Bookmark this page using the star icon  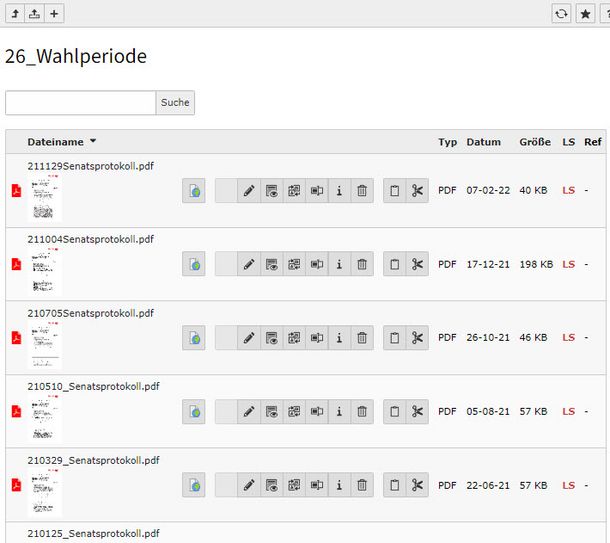[584, 13]
